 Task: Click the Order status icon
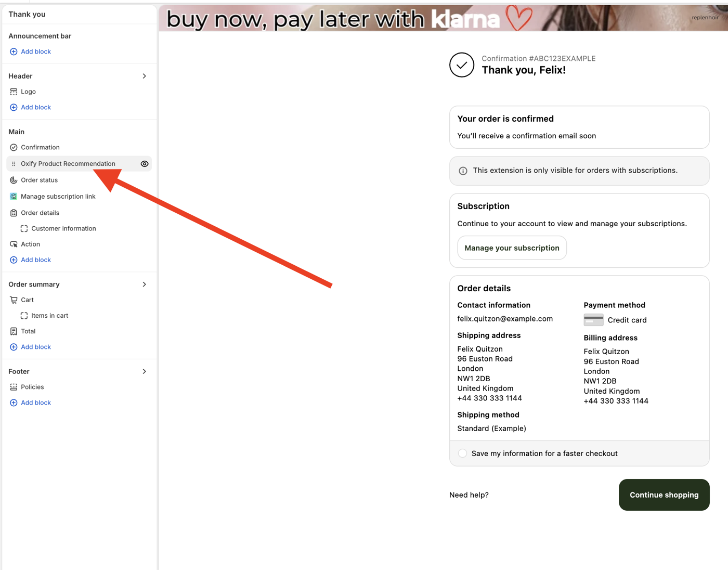tap(14, 180)
